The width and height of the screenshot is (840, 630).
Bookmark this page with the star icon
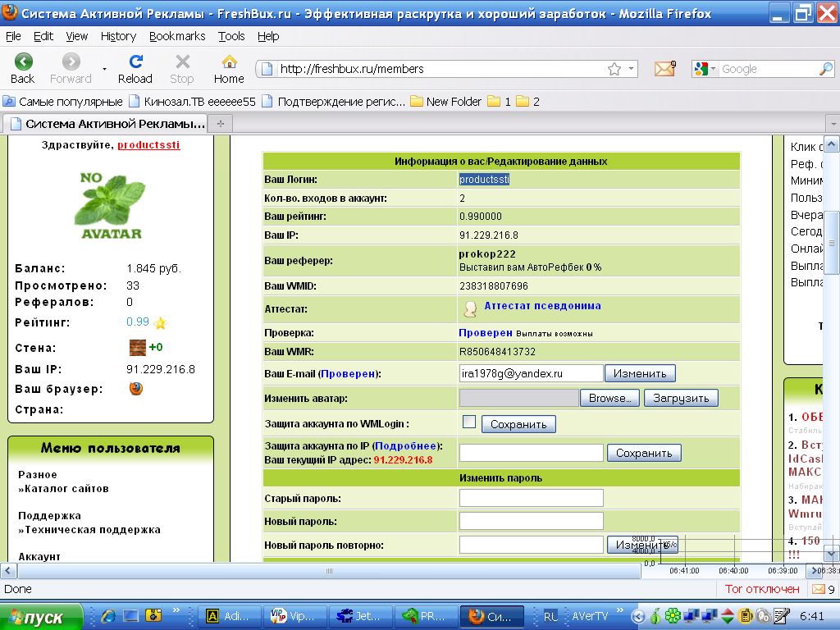click(x=614, y=69)
